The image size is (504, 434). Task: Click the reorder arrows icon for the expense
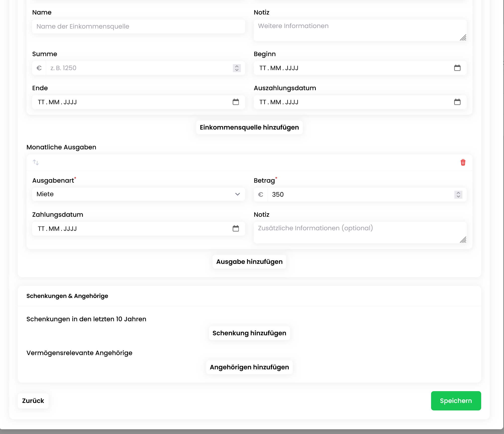[x=36, y=162]
